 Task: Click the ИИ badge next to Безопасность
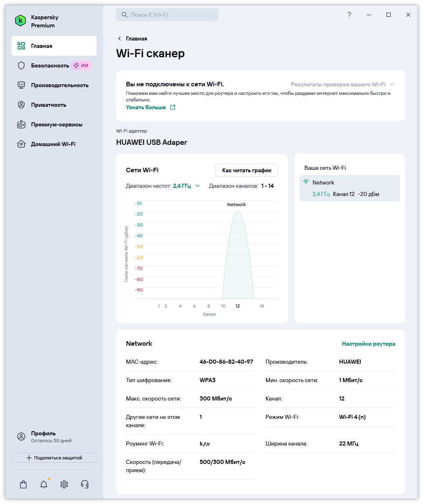[81, 65]
